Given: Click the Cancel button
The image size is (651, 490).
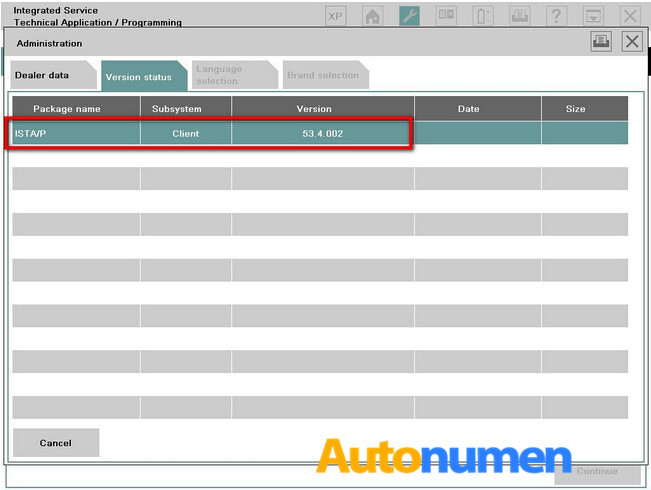Looking at the screenshot, I should click(56, 443).
